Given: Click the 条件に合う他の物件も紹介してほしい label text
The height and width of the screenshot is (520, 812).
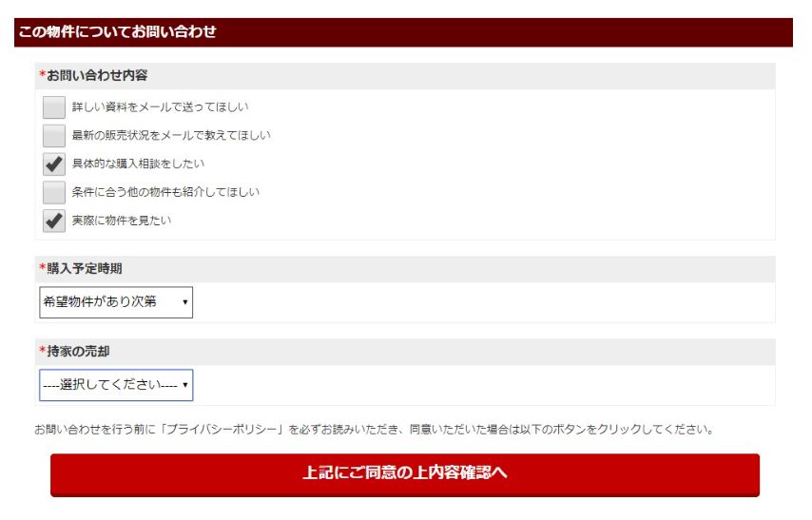Looking at the screenshot, I should pos(165,192).
